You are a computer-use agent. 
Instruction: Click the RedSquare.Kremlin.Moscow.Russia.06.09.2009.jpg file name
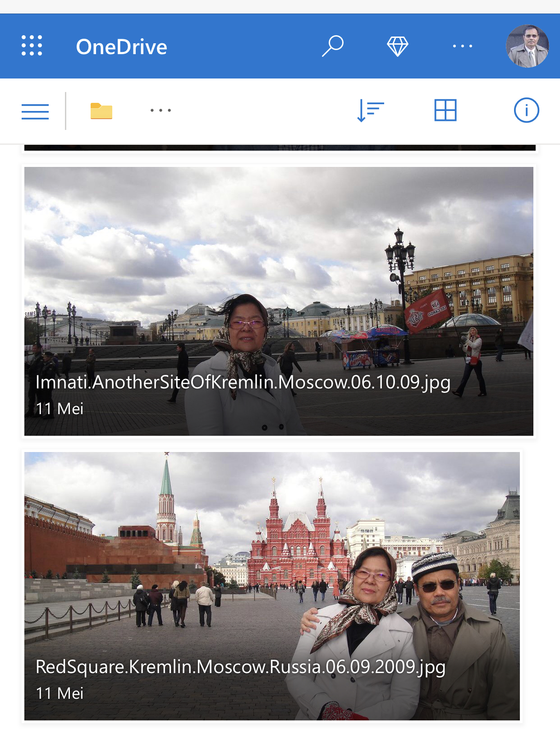point(240,667)
